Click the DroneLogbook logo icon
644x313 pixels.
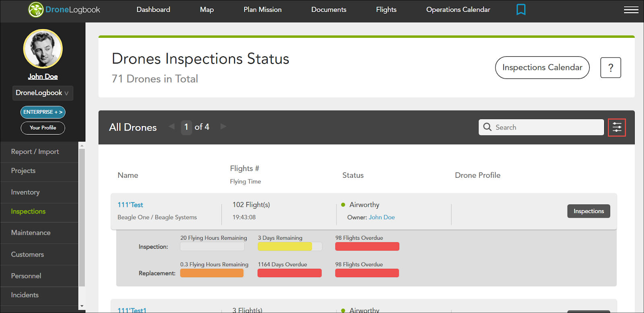point(36,10)
